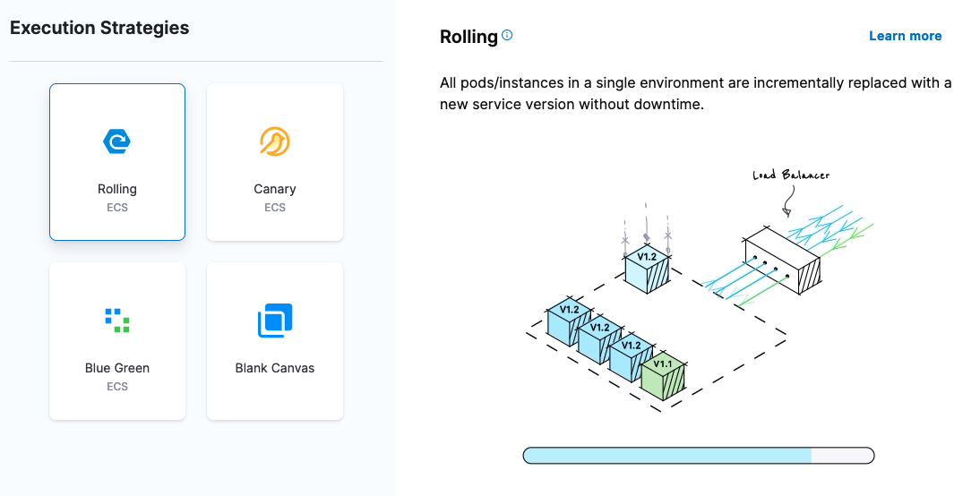This screenshot has width=980, height=496.
Task: Select the Canary ECS strategy card
Action: pyautogui.click(x=275, y=162)
